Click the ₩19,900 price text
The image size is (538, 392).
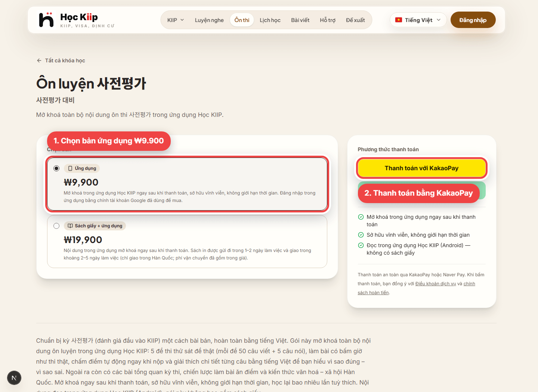coord(83,240)
